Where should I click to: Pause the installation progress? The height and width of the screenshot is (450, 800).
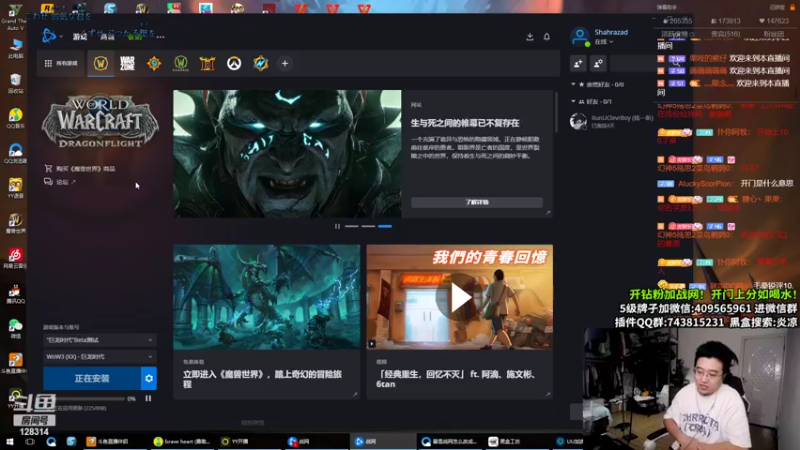(x=148, y=398)
